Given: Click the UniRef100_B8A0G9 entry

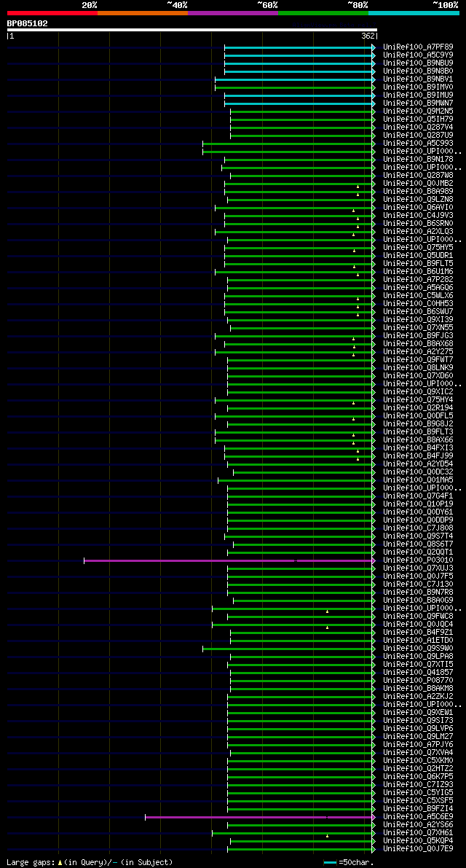Looking at the screenshot, I should coord(418,601).
